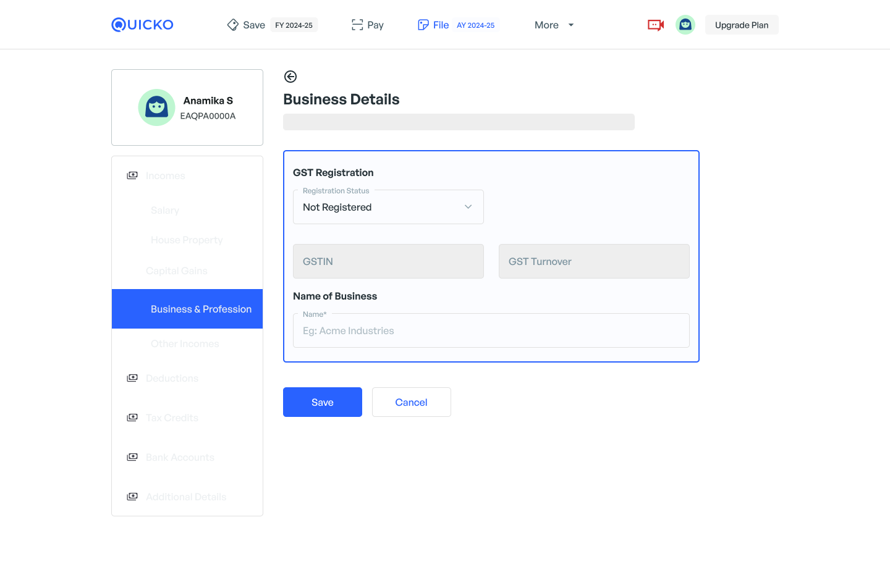
Task: Click Anamika S's sidebar avatar
Action: pyautogui.click(x=156, y=107)
